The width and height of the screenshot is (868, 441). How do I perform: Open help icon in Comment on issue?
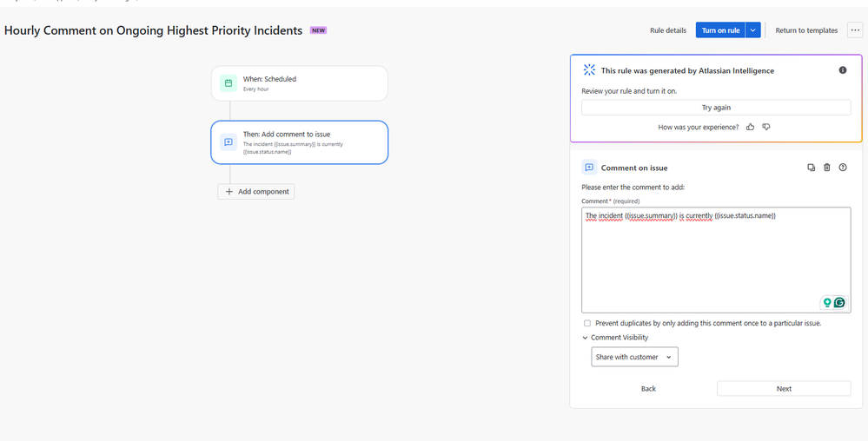(843, 167)
